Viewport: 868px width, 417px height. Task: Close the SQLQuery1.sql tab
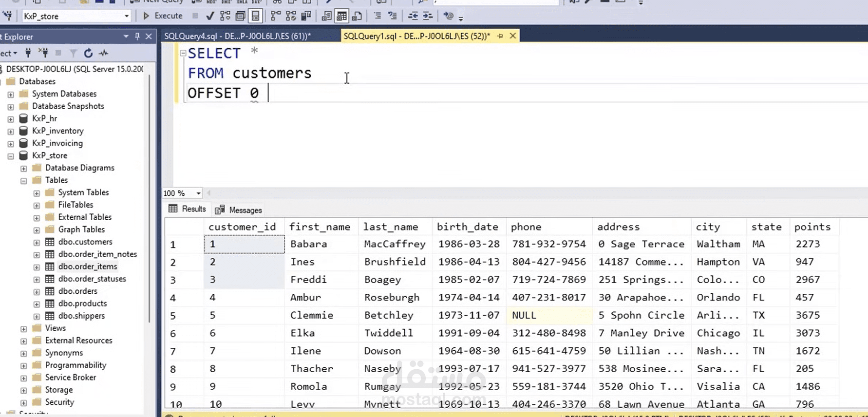click(x=513, y=36)
